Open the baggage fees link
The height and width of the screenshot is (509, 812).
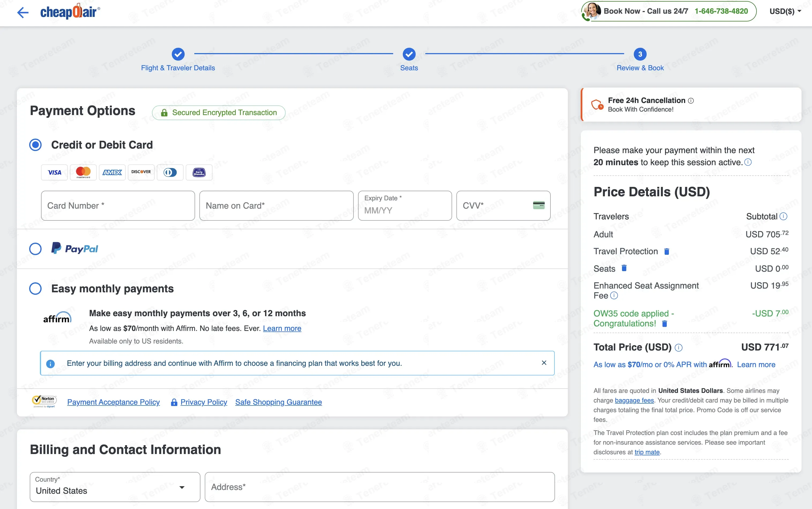point(634,400)
